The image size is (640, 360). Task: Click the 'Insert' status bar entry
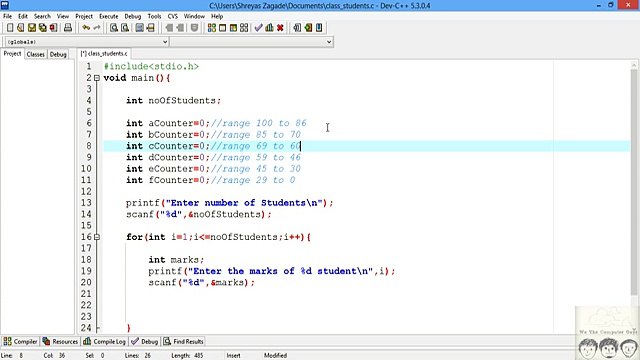click(x=233, y=356)
